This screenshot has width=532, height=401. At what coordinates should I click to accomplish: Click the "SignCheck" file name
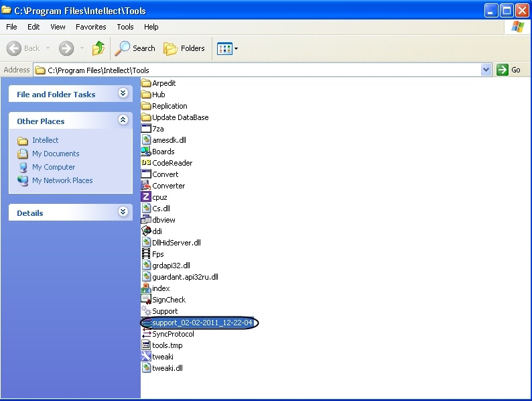pyautogui.click(x=169, y=300)
